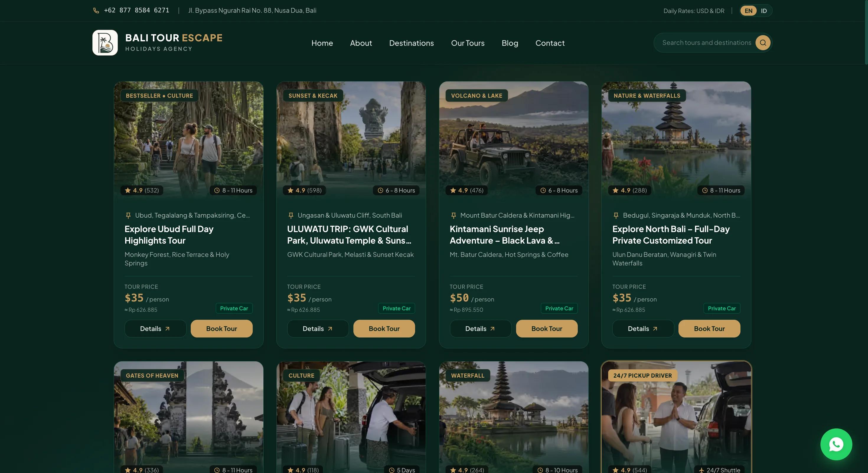Viewport: 868px width, 473px height.
Task: Click location pin icon next to Ungasan & Uluwatu Cliff
Action: coord(291,215)
